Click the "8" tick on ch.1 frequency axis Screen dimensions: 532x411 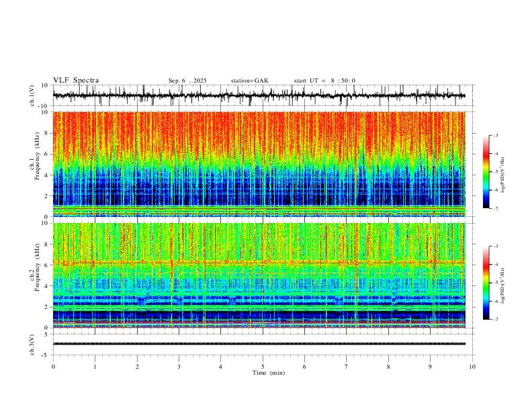47,133
